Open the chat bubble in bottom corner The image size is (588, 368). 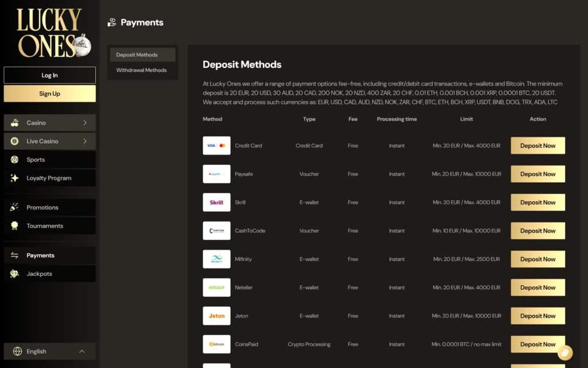[566, 352]
